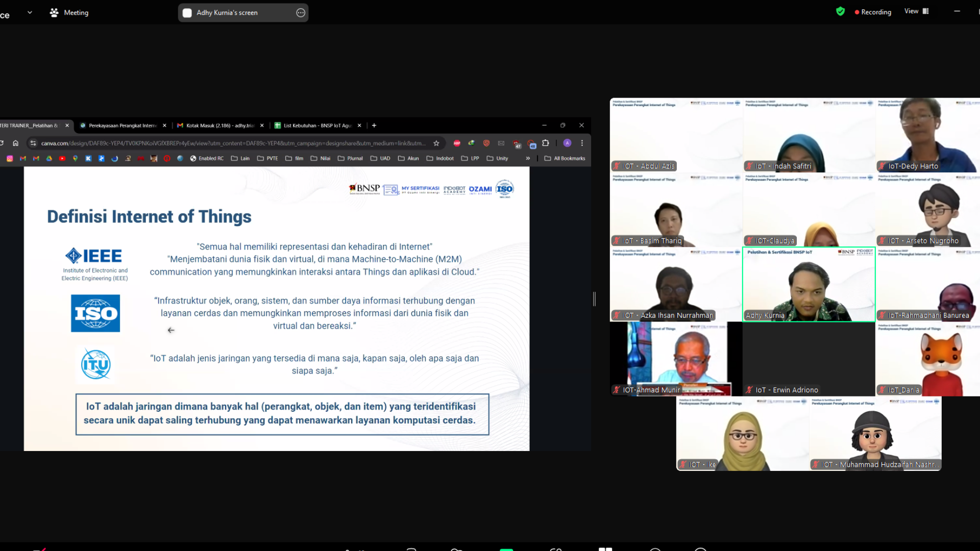Select IoT-Dedy Harto video tile
980x551 pixels.
928,135
